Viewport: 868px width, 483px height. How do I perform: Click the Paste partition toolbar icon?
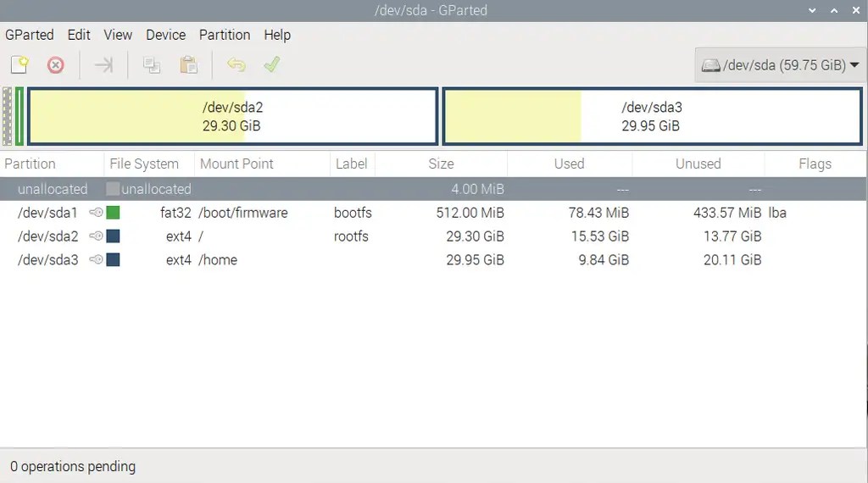click(x=188, y=65)
